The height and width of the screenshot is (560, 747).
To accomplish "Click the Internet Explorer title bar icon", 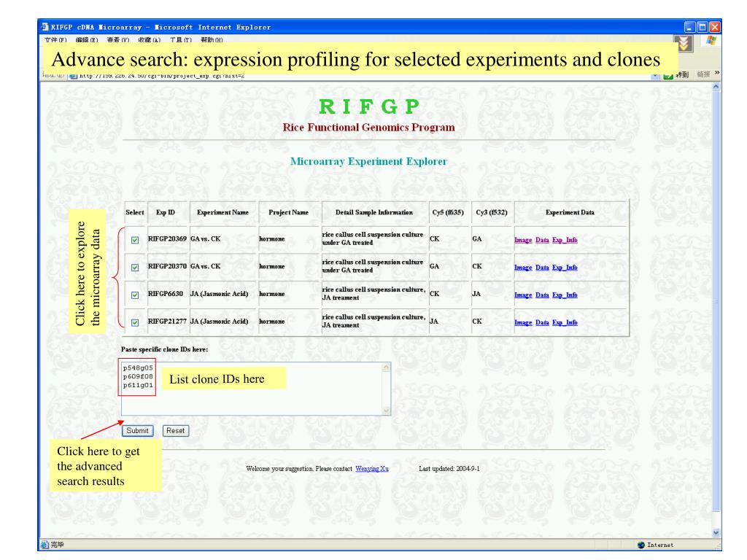I will (x=44, y=27).
